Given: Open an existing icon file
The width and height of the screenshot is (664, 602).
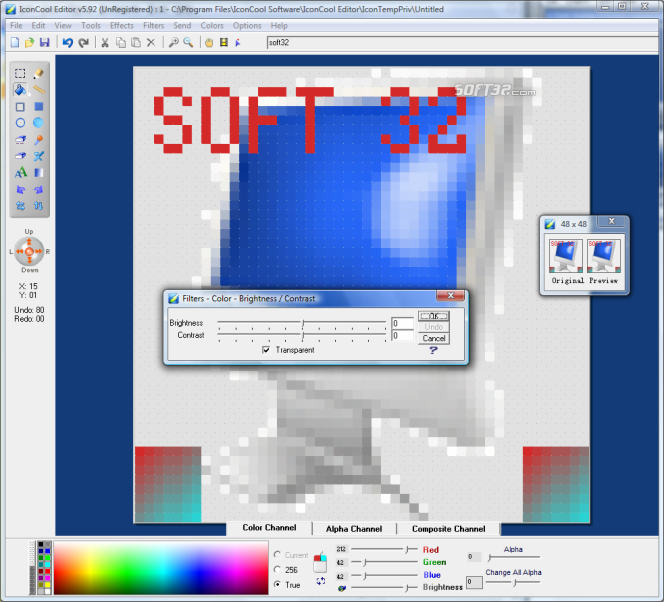Looking at the screenshot, I should pos(29,42).
